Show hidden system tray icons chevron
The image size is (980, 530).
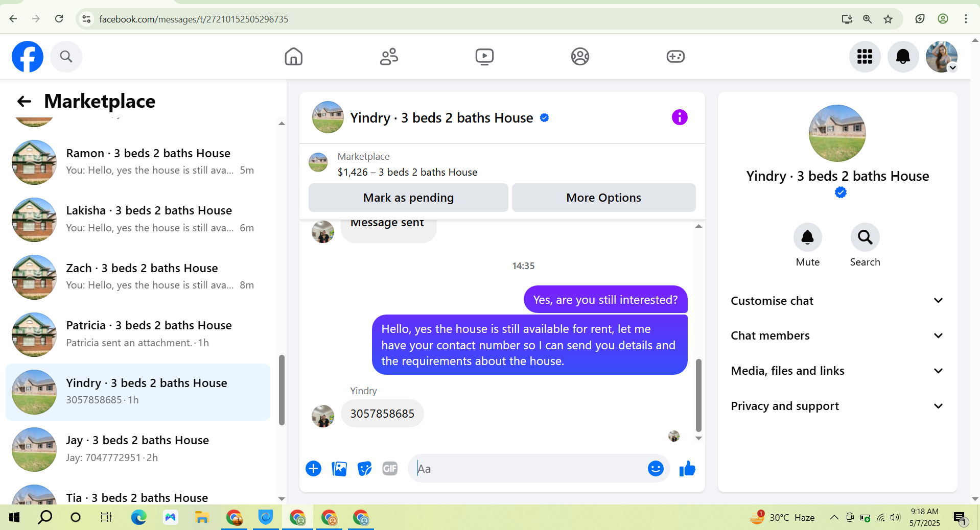(834, 517)
